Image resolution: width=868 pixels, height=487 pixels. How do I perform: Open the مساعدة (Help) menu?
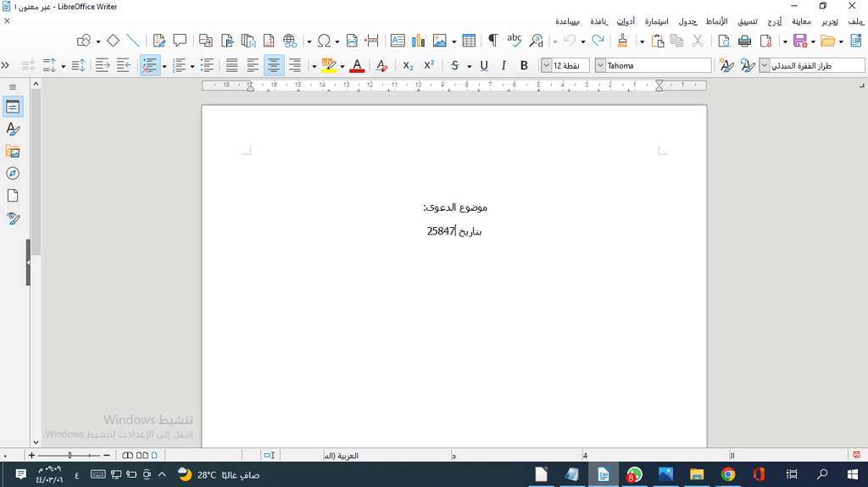click(568, 21)
